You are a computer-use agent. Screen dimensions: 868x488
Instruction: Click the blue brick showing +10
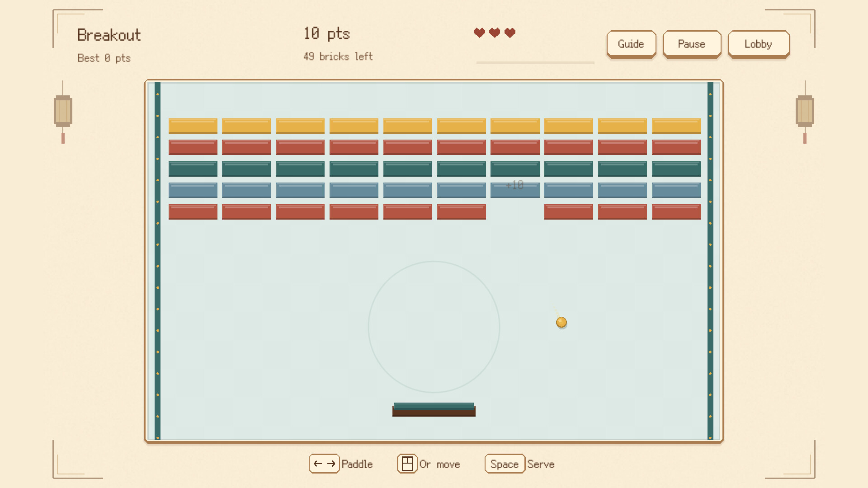[x=515, y=190]
